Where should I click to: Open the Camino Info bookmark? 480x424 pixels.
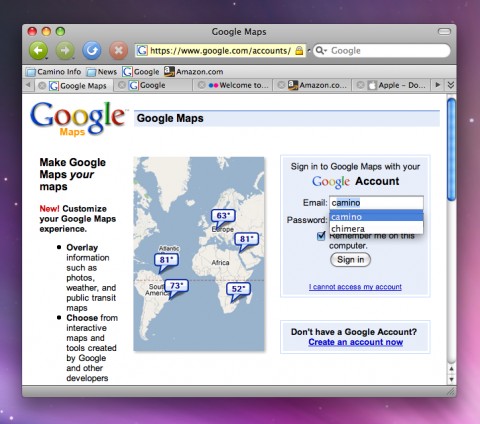pyautogui.click(x=54, y=72)
